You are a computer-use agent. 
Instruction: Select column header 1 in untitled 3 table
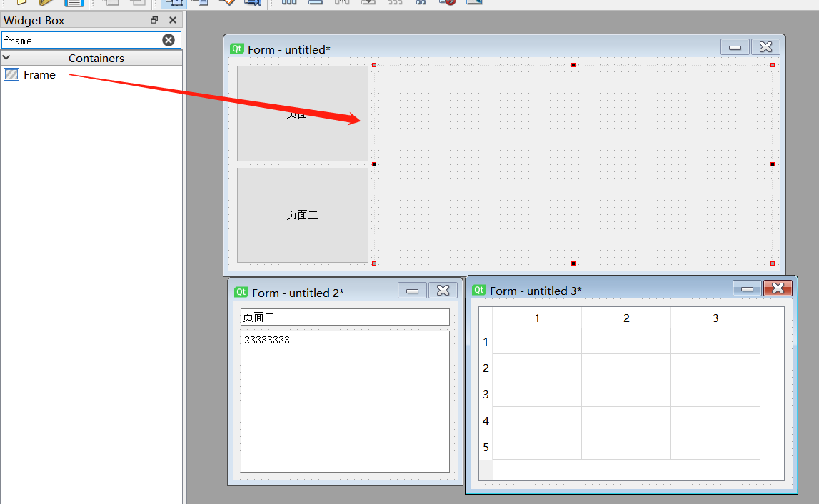click(537, 318)
